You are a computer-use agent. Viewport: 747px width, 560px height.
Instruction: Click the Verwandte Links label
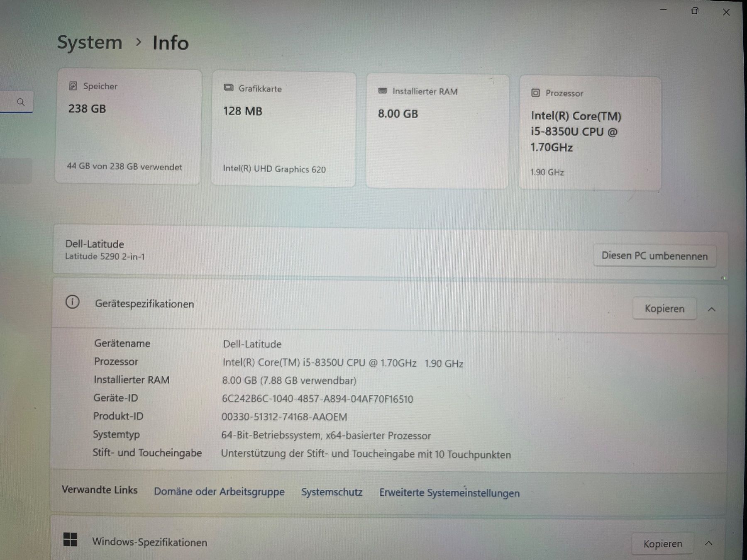[x=100, y=489]
